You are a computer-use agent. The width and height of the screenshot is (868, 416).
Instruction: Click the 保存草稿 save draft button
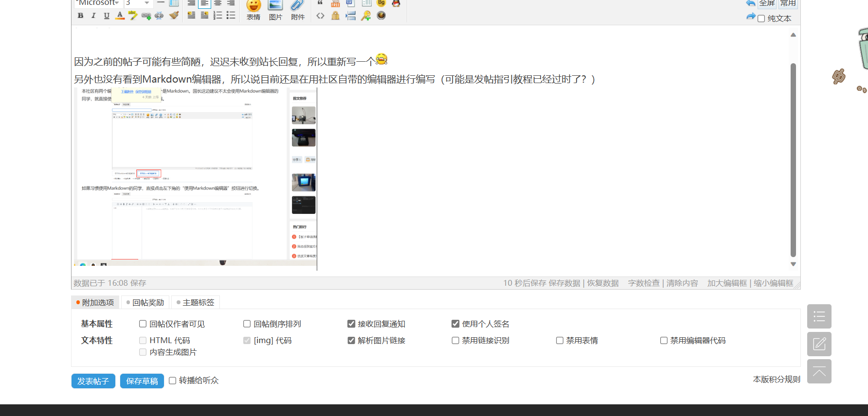pyautogui.click(x=142, y=381)
